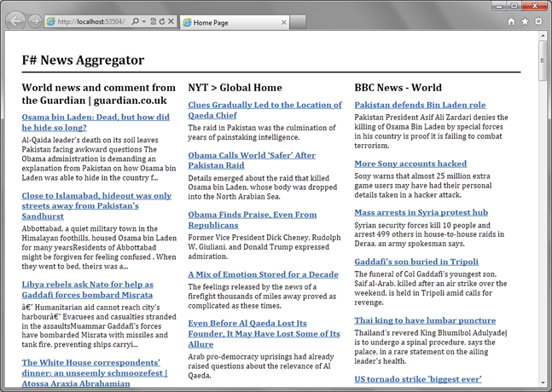Click the 'NYT > Global Home' column heading
Viewport: 552px width, 392px height.
tap(235, 88)
